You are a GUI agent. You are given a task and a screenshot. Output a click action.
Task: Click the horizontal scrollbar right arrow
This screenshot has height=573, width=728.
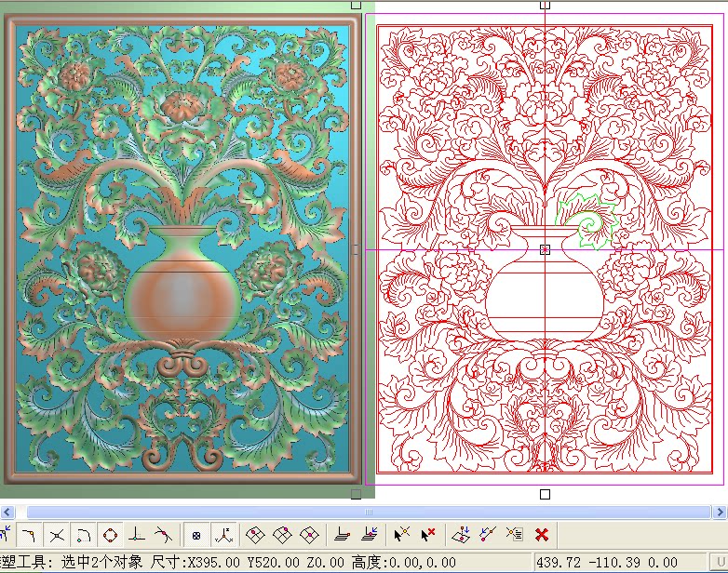[x=721, y=513]
